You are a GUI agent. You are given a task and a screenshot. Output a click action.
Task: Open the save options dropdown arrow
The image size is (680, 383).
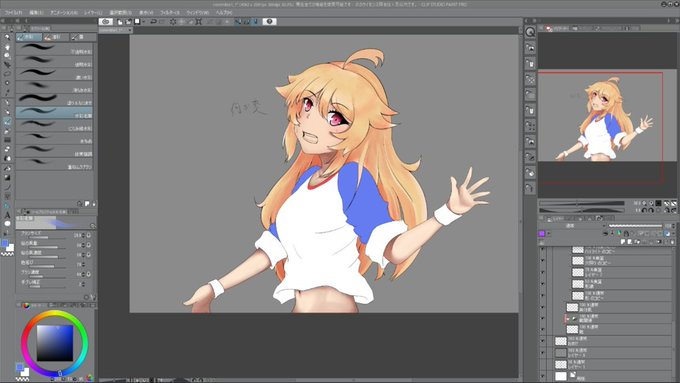(144, 22)
